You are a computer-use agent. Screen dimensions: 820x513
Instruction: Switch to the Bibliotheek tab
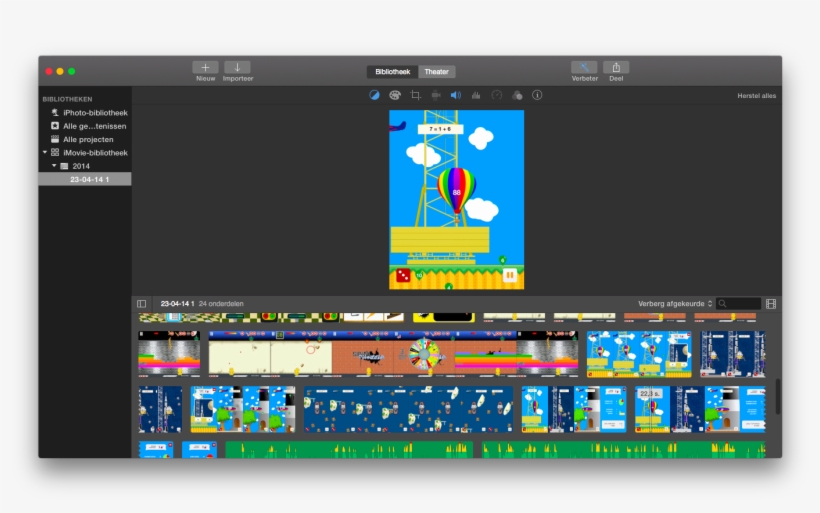392,72
